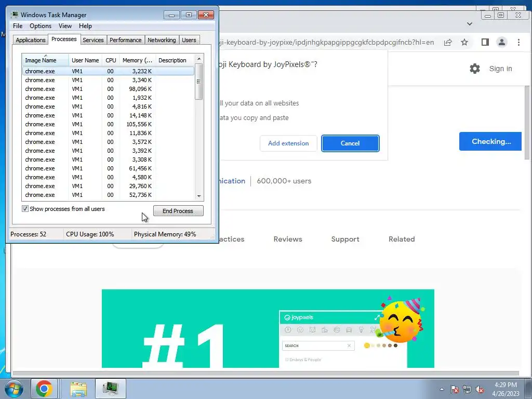Click CPU Usage 100% status entry
The image size is (532, 399).
(90, 234)
